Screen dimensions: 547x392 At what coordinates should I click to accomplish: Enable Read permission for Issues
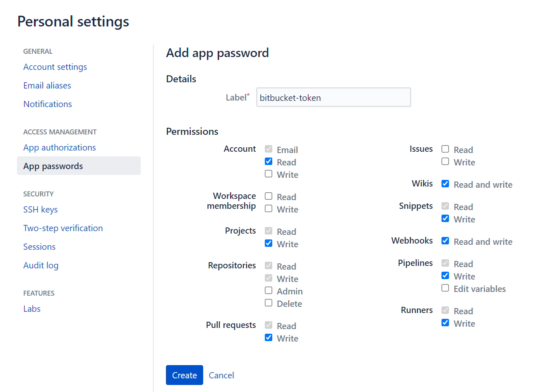point(445,149)
